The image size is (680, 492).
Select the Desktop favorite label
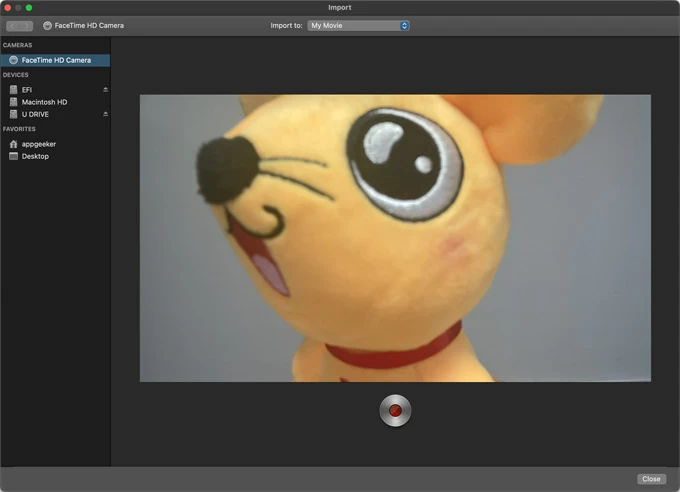[36, 156]
